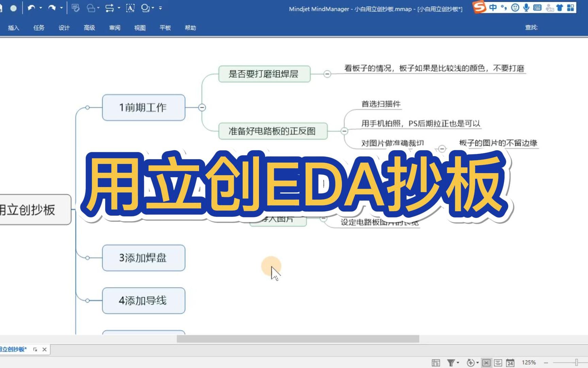
Task: Select the spell check (AB) toolbar icon
Action: [x=75, y=8]
